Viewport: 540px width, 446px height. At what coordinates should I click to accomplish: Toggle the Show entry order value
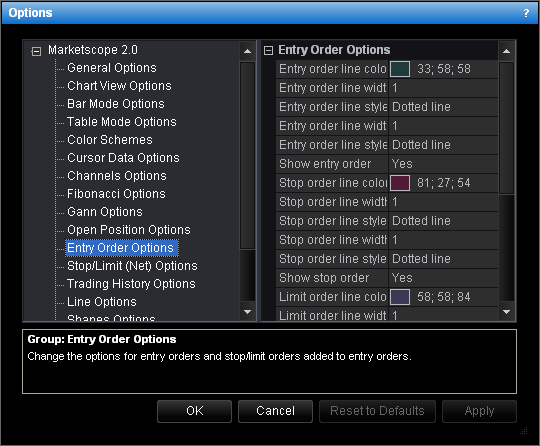pyautogui.click(x=443, y=164)
